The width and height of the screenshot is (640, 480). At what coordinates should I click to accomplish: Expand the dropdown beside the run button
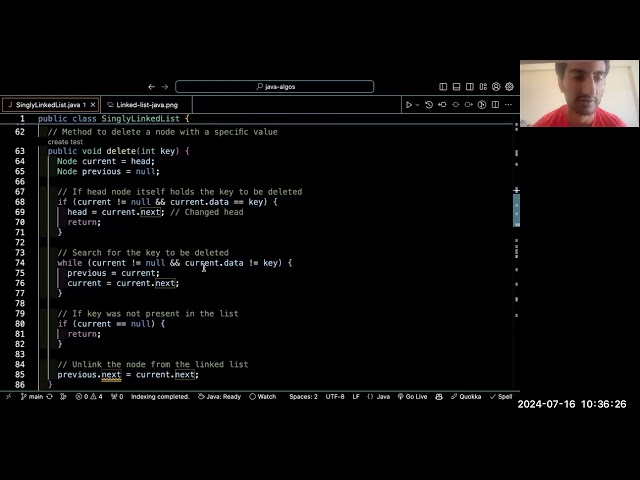click(417, 104)
